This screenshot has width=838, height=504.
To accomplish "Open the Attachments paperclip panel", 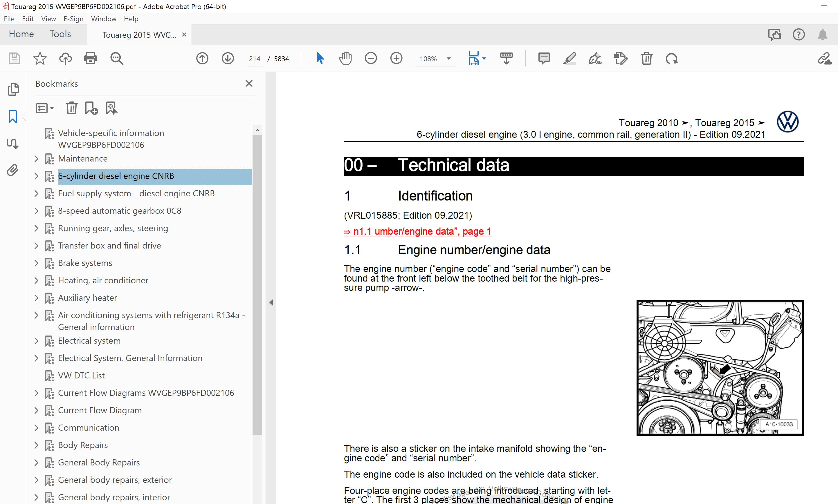I will pyautogui.click(x=12, y=170).
